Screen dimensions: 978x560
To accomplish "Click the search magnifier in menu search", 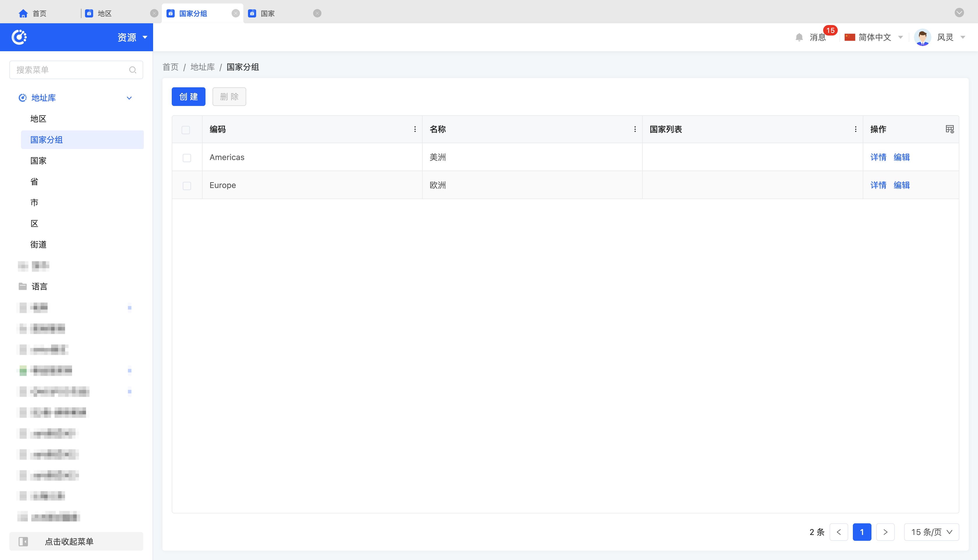I will click(133, 70).
